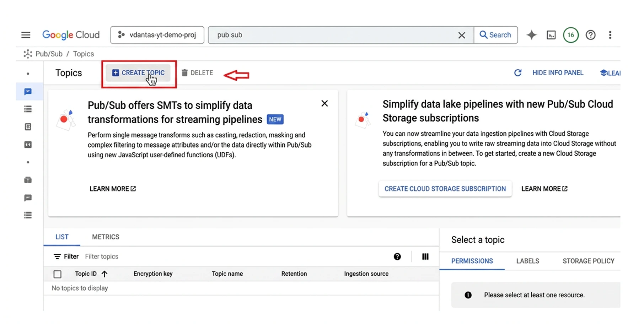Toggle the select-all topics checkbox
This screenshot has height=324, width=644.
coord(57,274)
